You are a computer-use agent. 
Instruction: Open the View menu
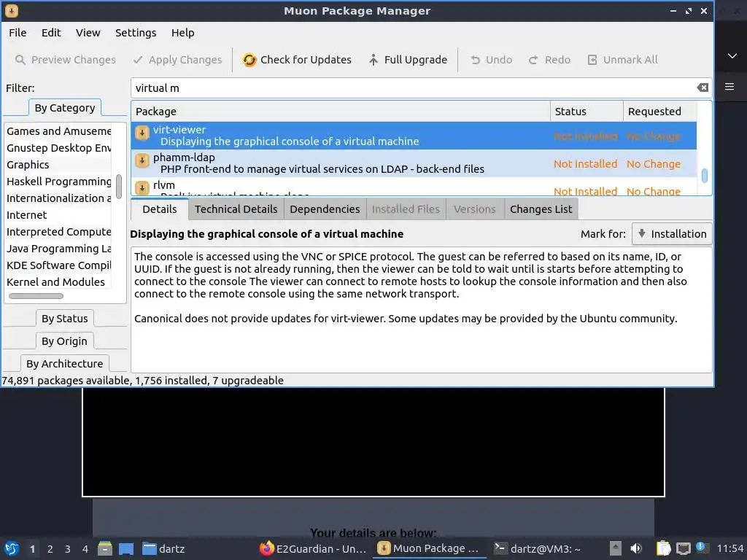point(88,33)
